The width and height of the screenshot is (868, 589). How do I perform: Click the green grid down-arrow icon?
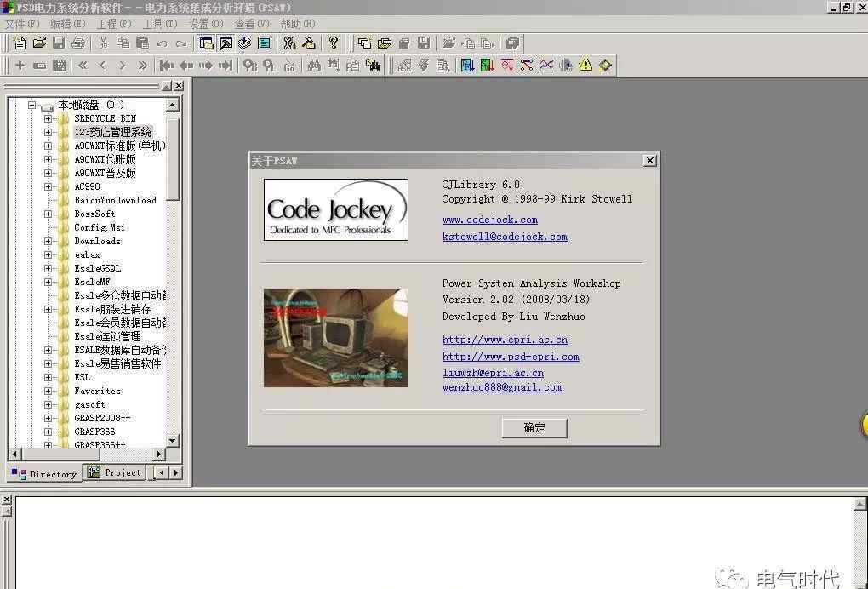[487, 66]
